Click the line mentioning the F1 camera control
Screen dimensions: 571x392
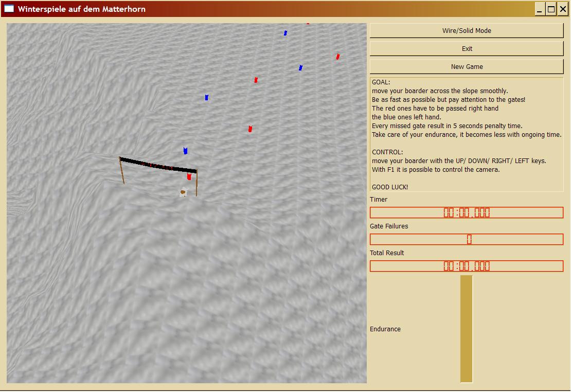click(436, 170)
